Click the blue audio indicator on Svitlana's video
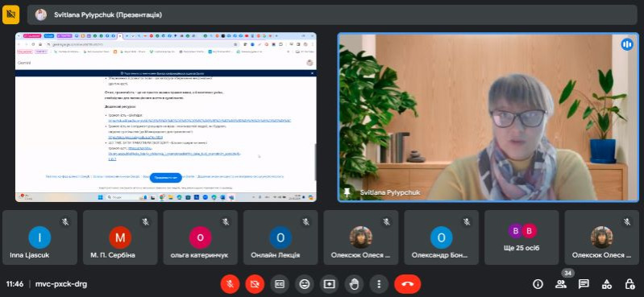 [627, 44]
